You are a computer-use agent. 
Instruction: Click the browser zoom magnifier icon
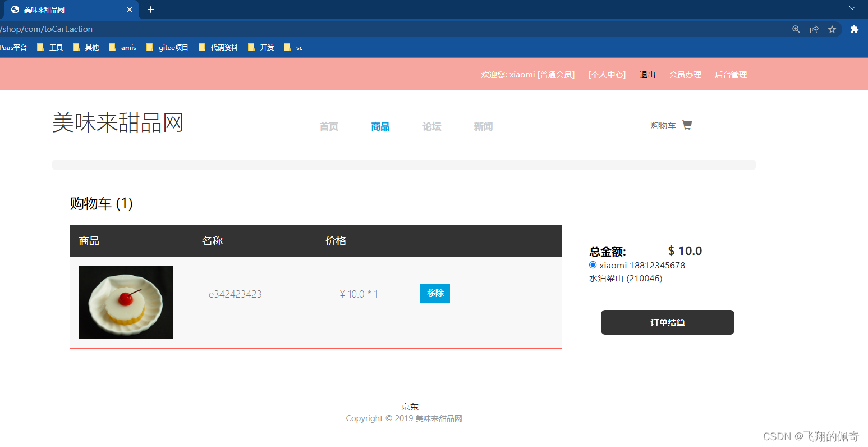[796, 29]
